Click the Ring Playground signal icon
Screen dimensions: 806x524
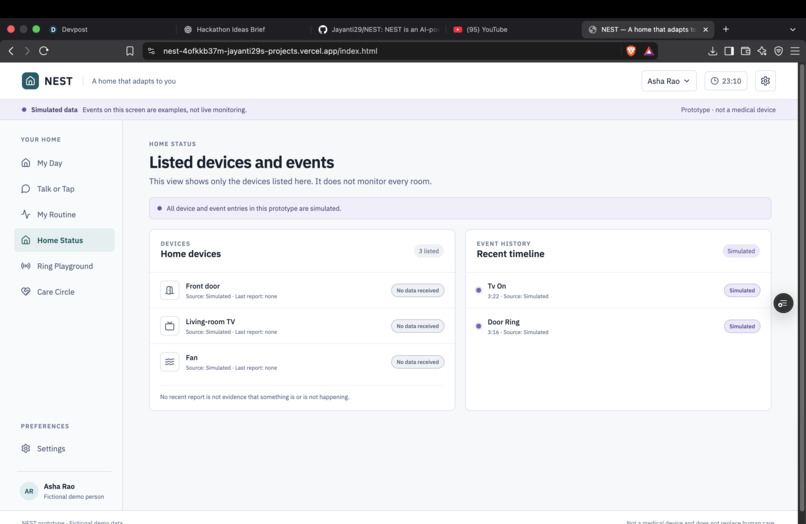[x=26, y=265]
